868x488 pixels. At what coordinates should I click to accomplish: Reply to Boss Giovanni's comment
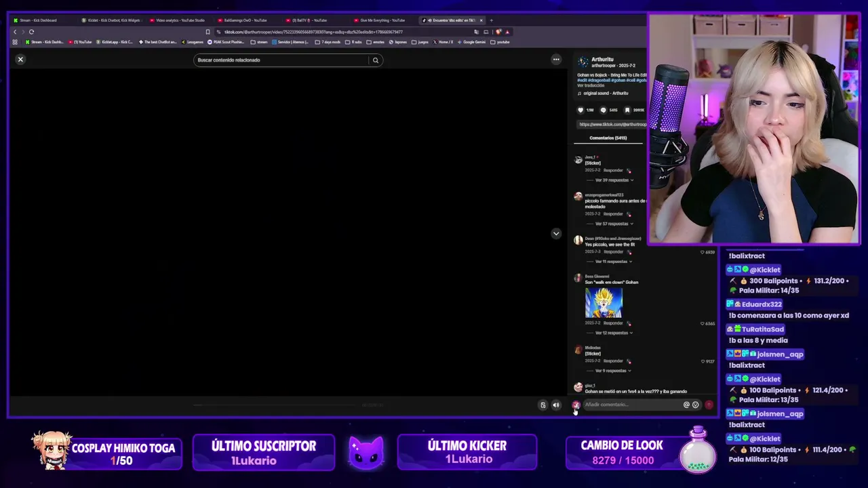click(613, 323)
